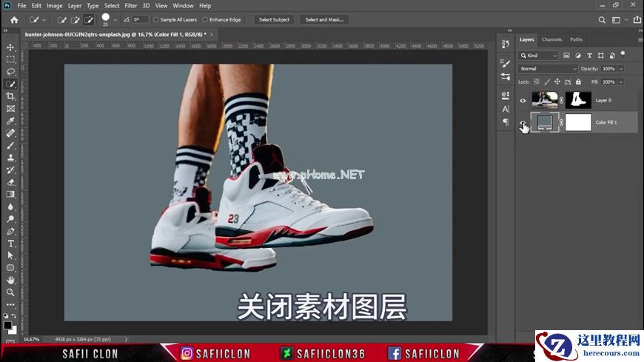Viewport: 644px width, 362px height.
Task: Select the Frame tool
Action: (x=10, y=109)
